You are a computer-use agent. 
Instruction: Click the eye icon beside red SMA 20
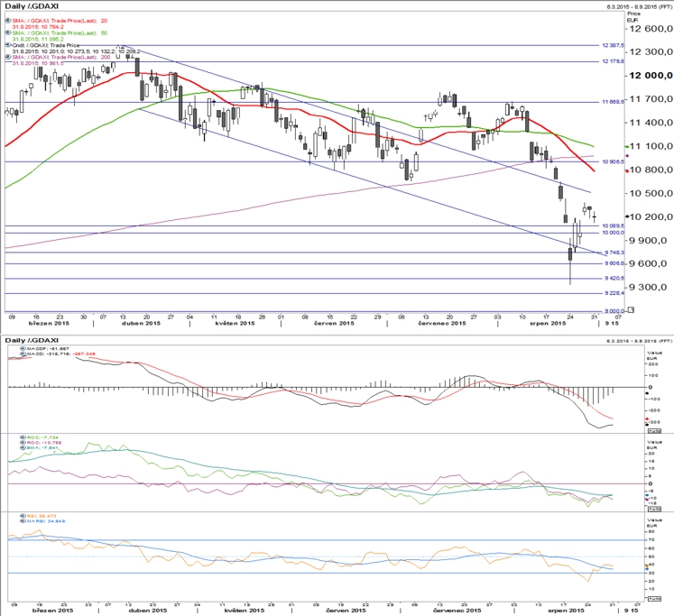[x=8, y=21]
